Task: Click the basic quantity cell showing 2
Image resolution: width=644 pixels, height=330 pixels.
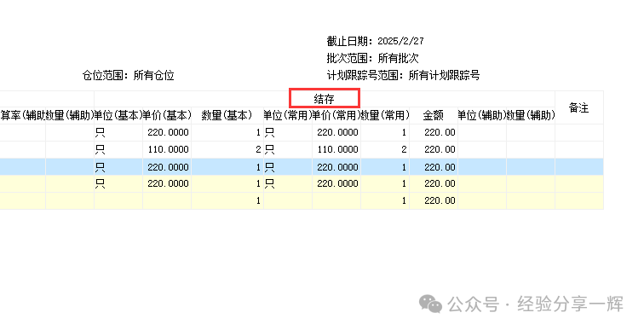Action: 227,149
